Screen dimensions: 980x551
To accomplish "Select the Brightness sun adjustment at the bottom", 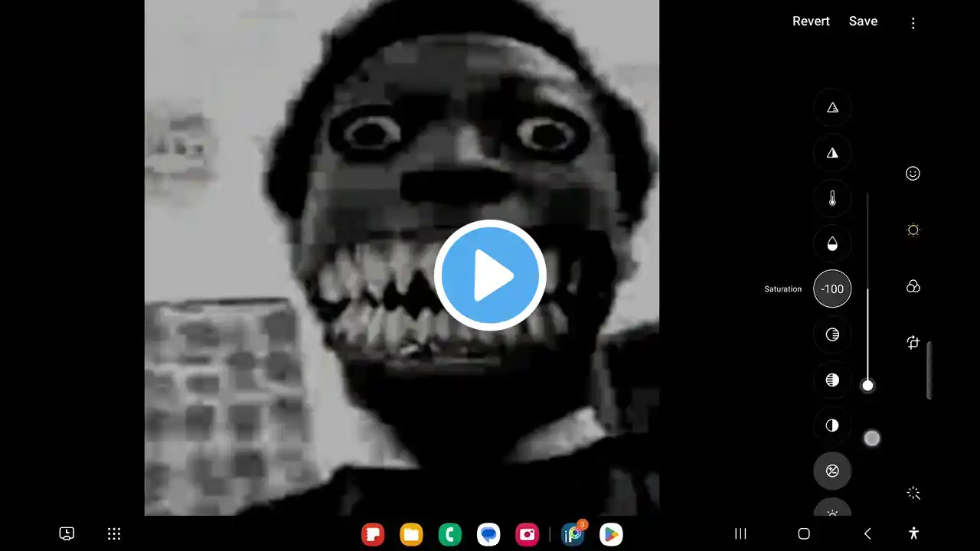I will (x=832, y=507).
